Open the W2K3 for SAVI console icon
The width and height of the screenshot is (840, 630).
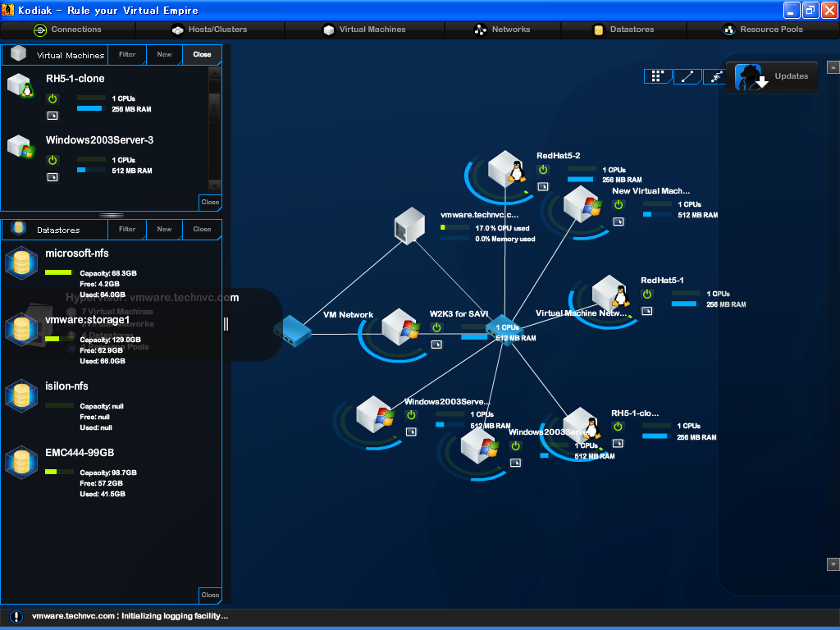[x=436, y=345]
